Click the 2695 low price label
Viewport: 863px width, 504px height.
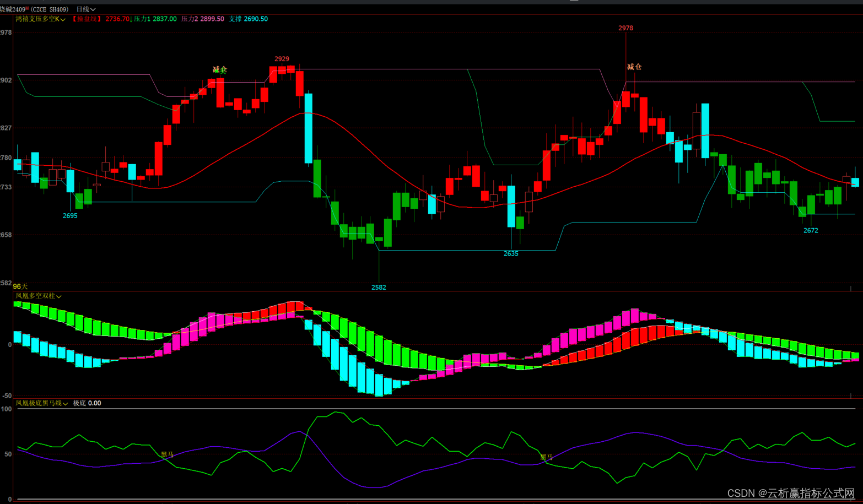[x=70, y=216]
